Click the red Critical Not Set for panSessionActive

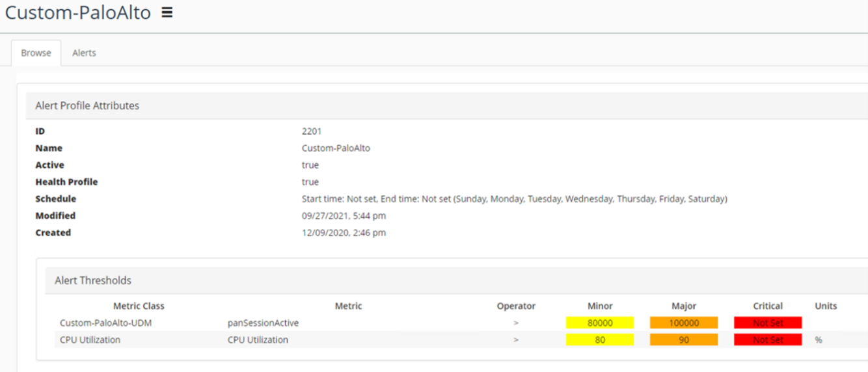click(768, 323)
